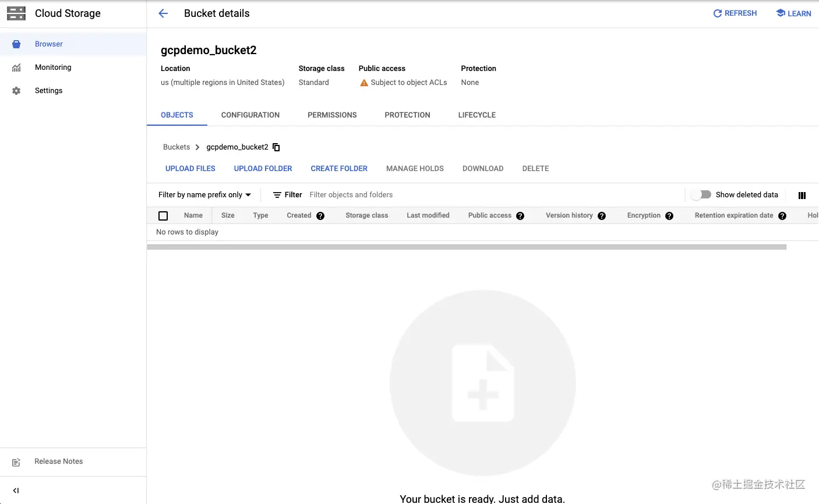Open Browser in the sidebar
Image resolution: width=819 pixels, height=504 pixels.
pos(73,44)
